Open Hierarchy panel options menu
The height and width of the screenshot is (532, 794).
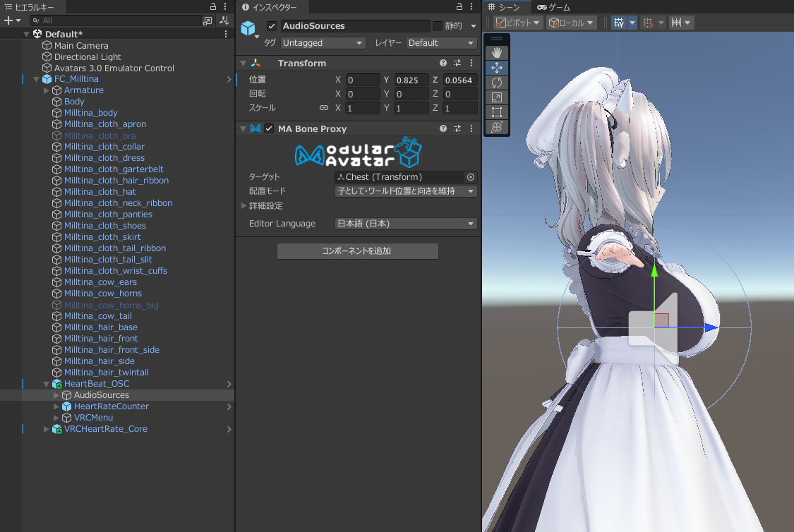pyautogui.click(x=225, y=6)
